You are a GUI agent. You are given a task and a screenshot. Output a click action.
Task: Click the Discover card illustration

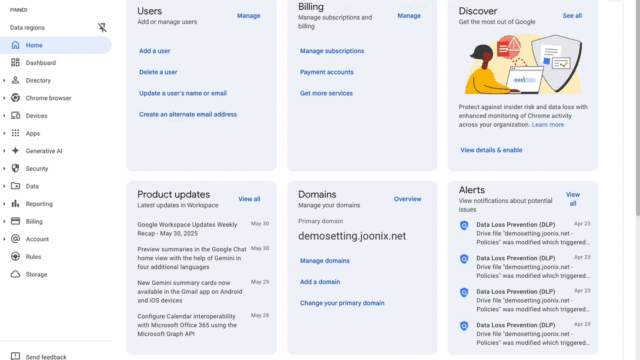[523, 64]
